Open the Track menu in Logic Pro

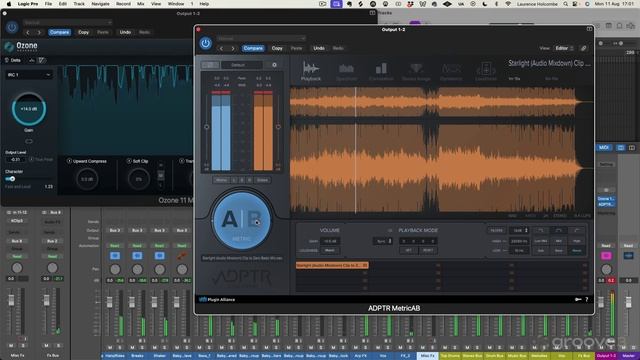[x=79, y=4]
